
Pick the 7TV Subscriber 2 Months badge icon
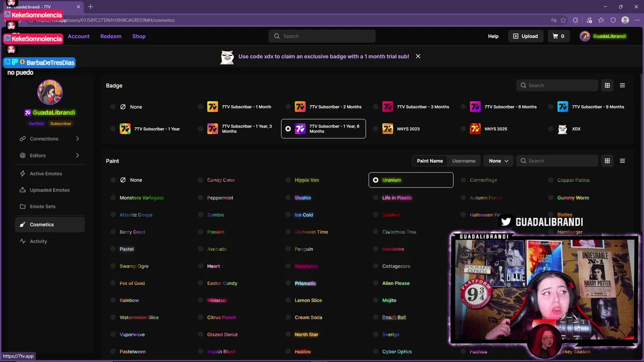tap(300, 107)
